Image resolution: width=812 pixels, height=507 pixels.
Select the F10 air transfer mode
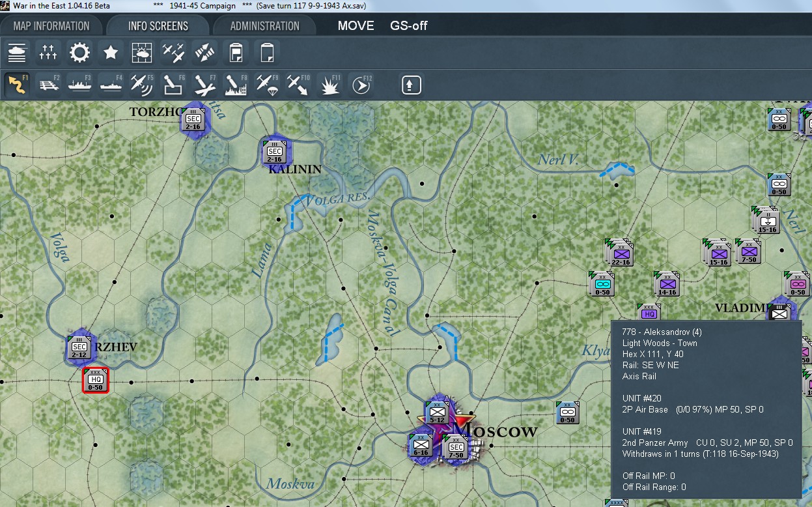click(299, 85)
